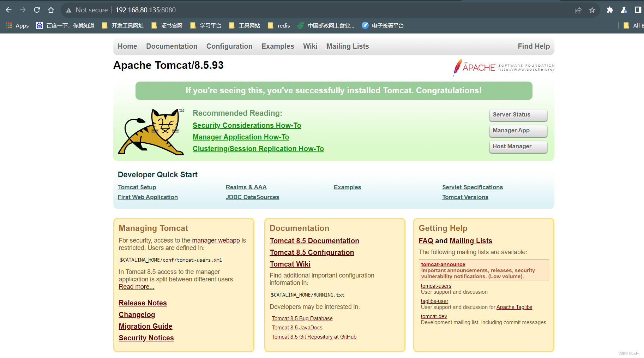The image size is (644, 358).
Task: Open the Mailing Lists navigation item
Action: coord(348,46)
